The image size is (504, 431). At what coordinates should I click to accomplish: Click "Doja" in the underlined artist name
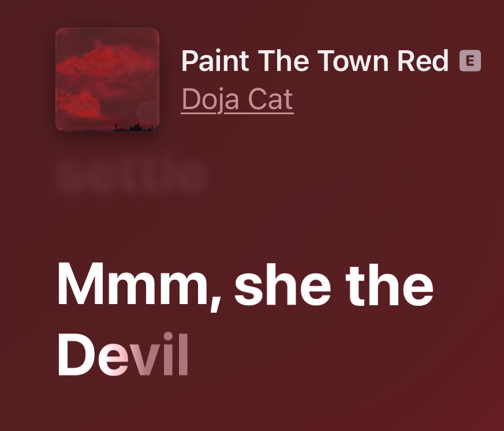pos(210,100)
